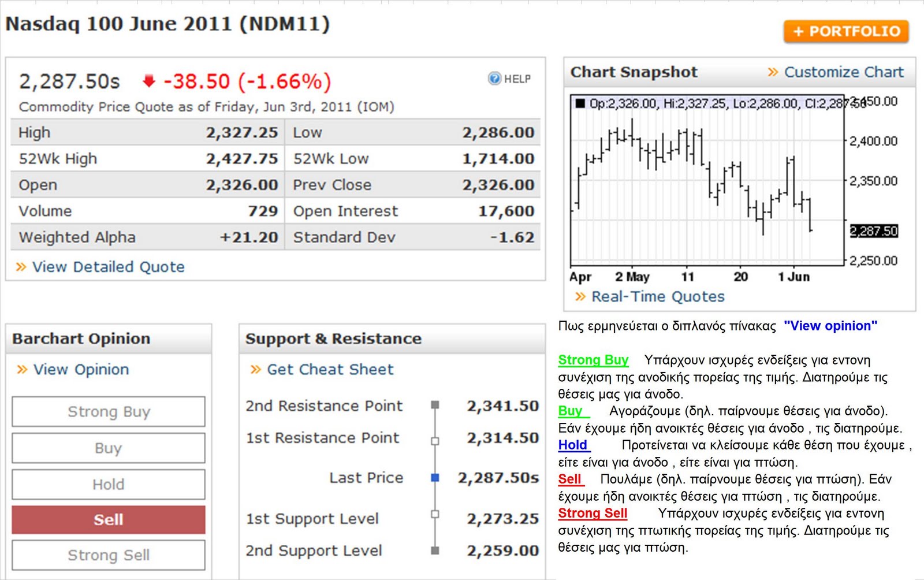Select the Strong Buy opinion box
924x580 pixels.
pyautogui.click(x=109, y=411)
